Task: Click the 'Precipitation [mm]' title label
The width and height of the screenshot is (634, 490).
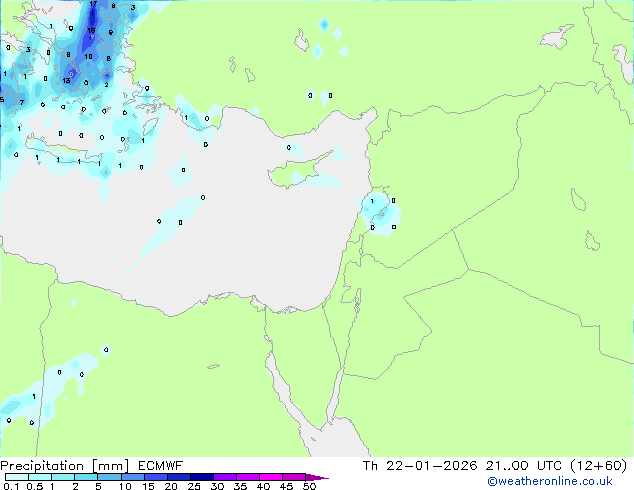Action: point(65,466)
